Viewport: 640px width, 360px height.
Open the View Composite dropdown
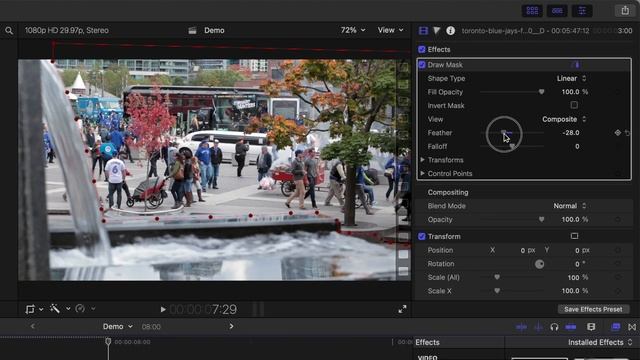564,119
